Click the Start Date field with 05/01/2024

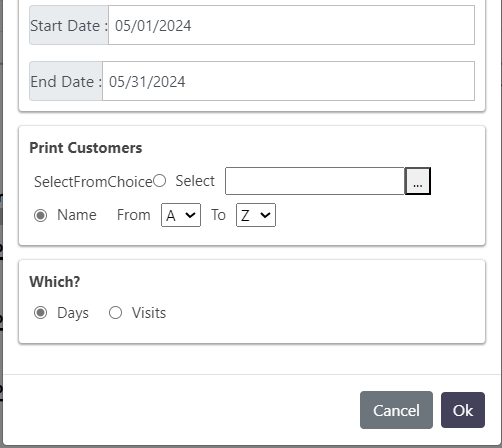[291, 25]
